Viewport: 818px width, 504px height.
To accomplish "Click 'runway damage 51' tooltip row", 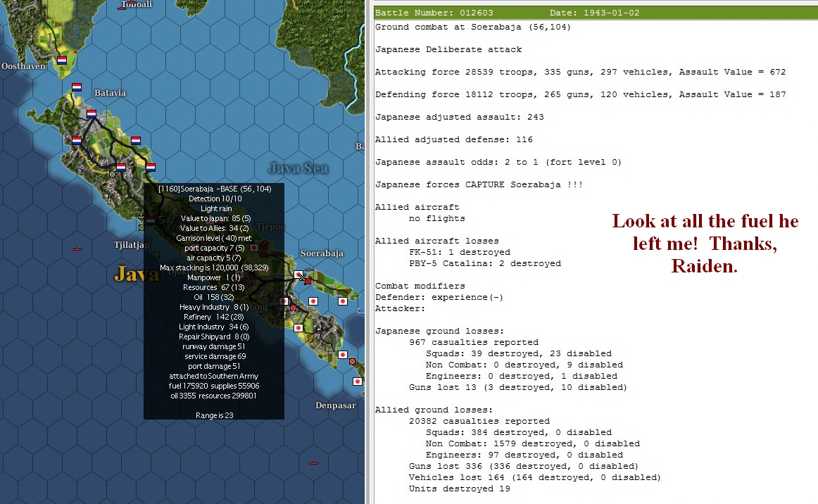I will point(214,346).
